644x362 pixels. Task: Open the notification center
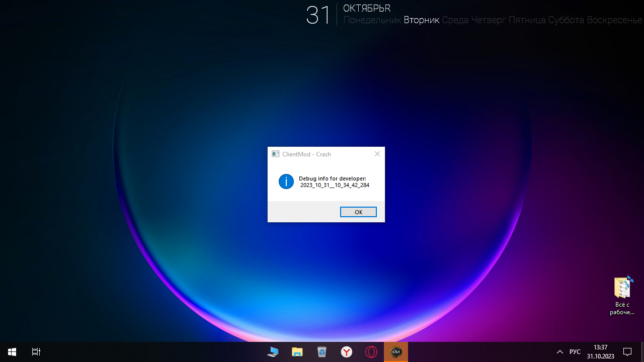coord(627,352)
